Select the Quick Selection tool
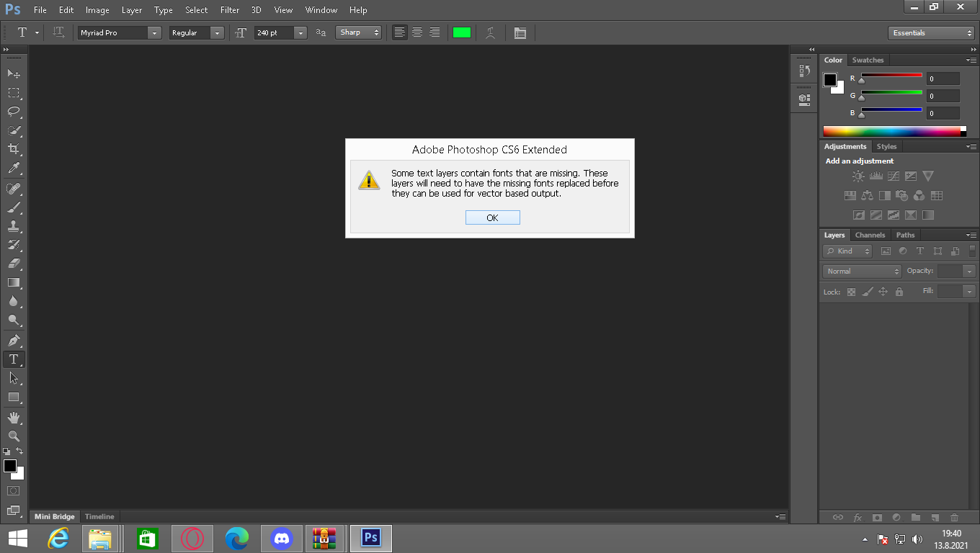Image resolution: width=980 pixels, height=553 pixels. tap(14, 130)
